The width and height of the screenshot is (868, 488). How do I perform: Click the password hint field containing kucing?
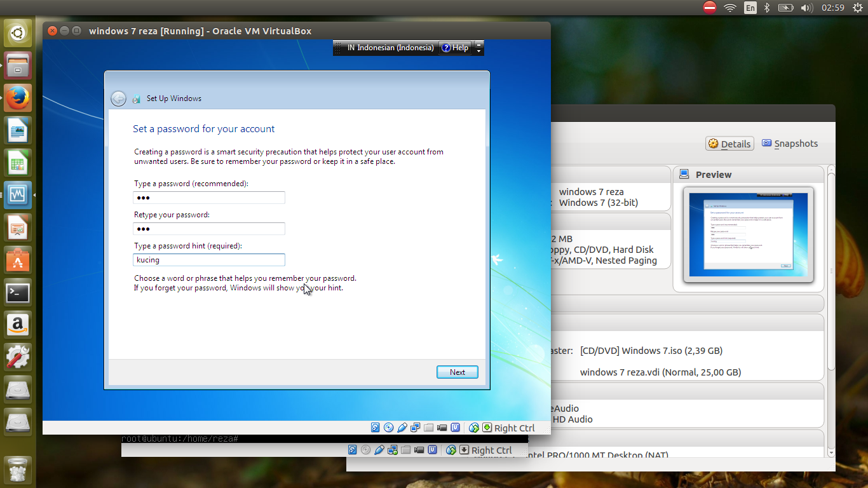click(x=209, y=260)
